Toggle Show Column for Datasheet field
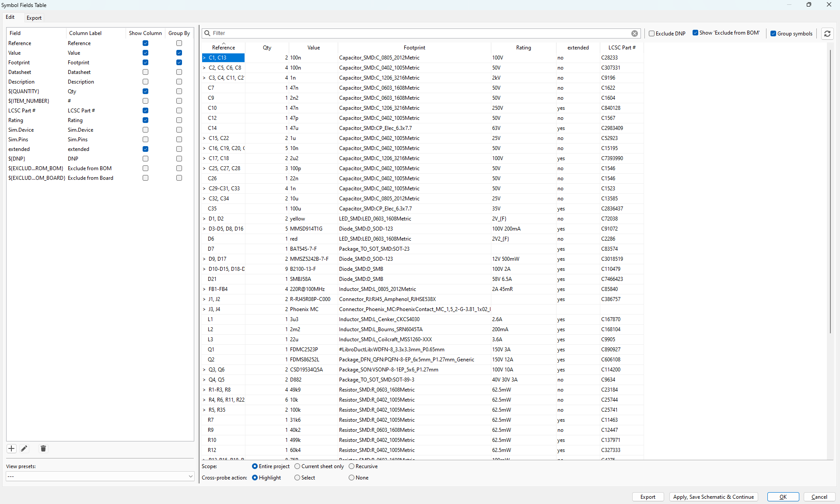840x504 pixels. pos(145,72)
